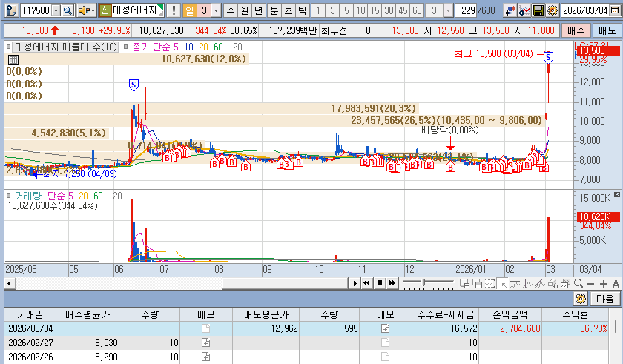
Task: Open the speaker sound settings icon
Action: (83, 10)
